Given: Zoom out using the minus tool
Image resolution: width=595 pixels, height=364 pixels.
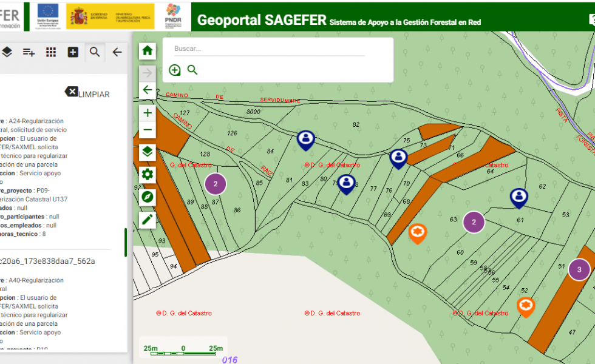Looking at the screenshot, I should point(147,129).
